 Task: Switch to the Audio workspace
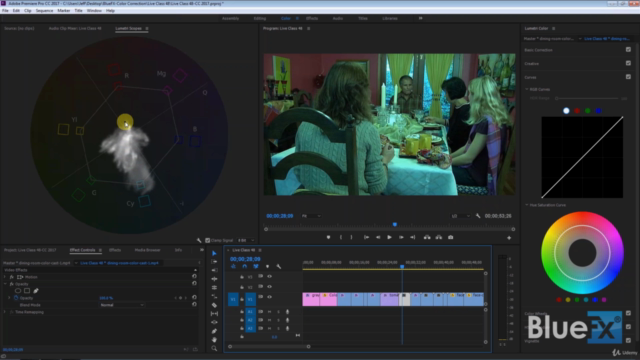(x=338, y=18)
